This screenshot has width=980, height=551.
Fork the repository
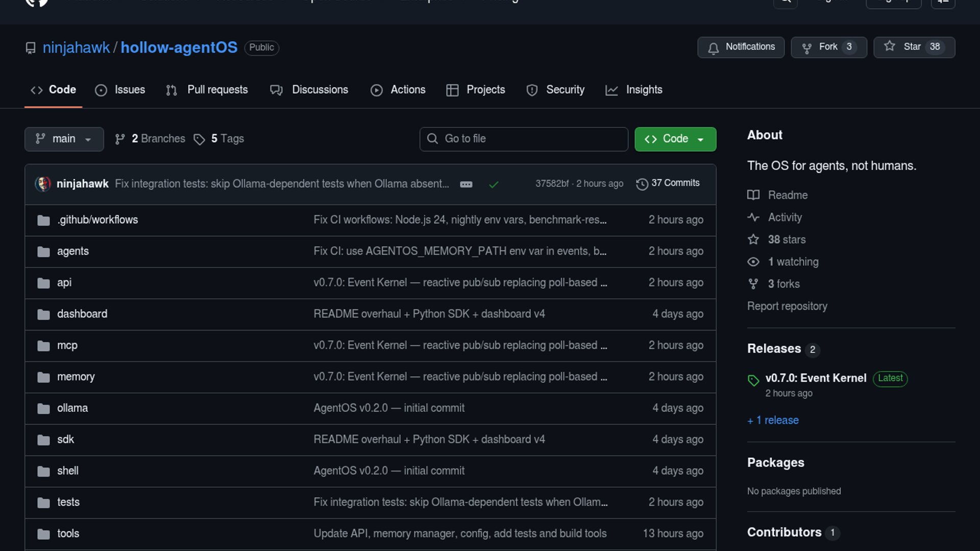click(828, 47)
